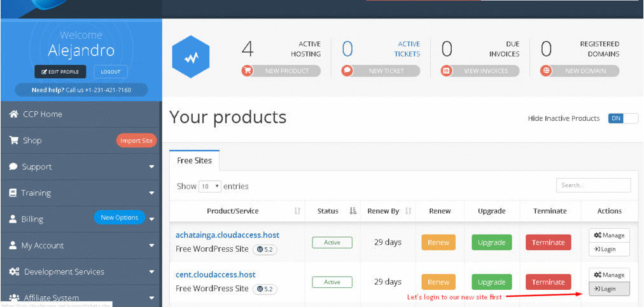
Task: Click the View Invoices red icon
Action: click(447, 71)
